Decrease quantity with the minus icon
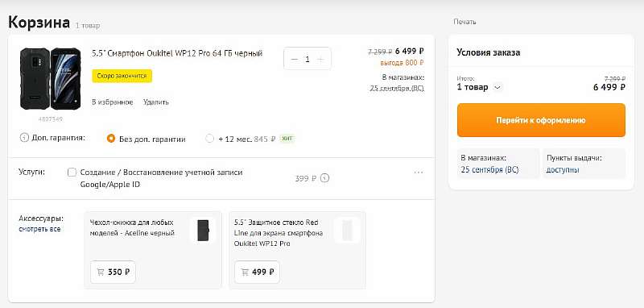 click(x=294, y=59)
